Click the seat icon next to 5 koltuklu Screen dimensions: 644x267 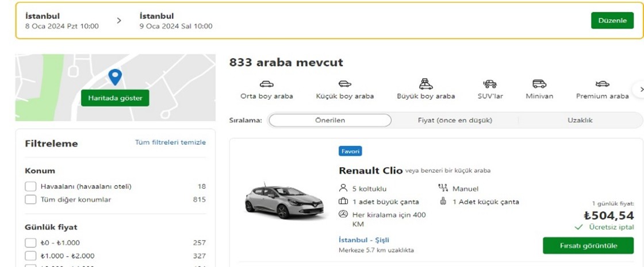343,188
